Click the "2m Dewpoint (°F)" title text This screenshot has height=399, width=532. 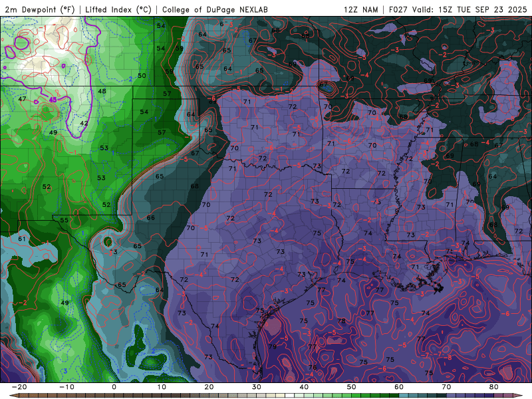pyautogui.click(x=39, y=10)
